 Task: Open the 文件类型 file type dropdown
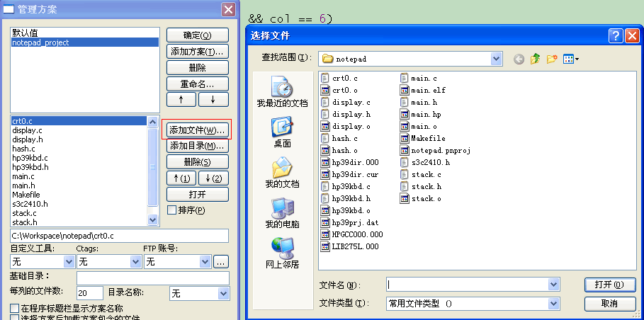point(553,304)
